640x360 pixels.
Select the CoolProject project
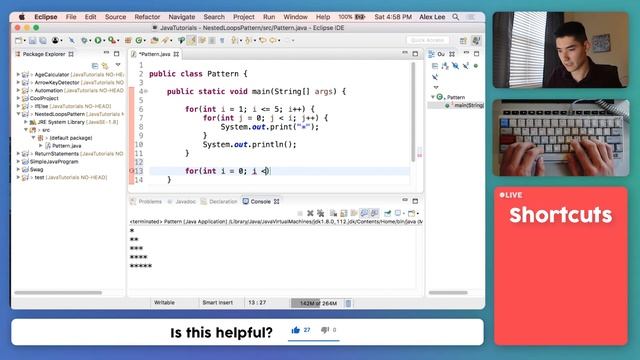tap(44, 98)
